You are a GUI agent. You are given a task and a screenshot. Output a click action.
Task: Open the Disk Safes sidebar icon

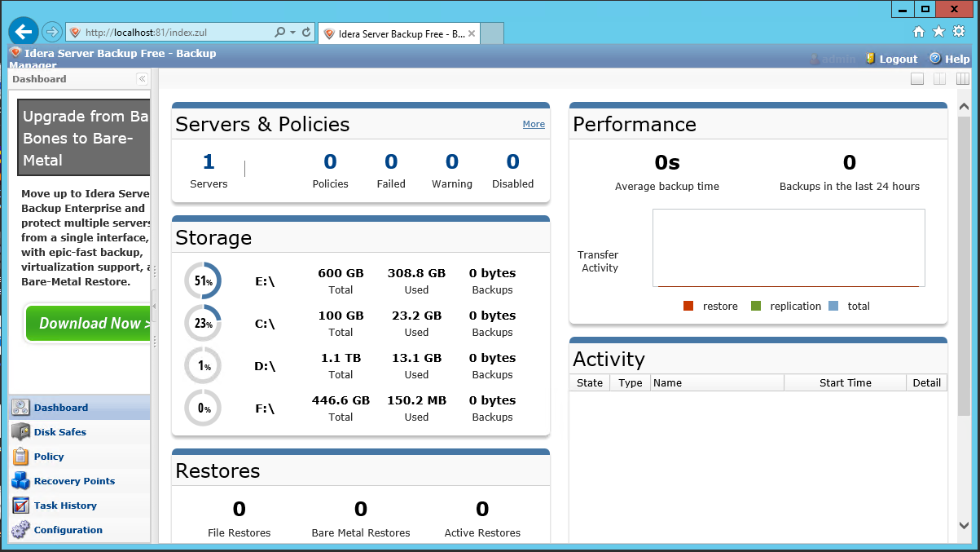20,432
